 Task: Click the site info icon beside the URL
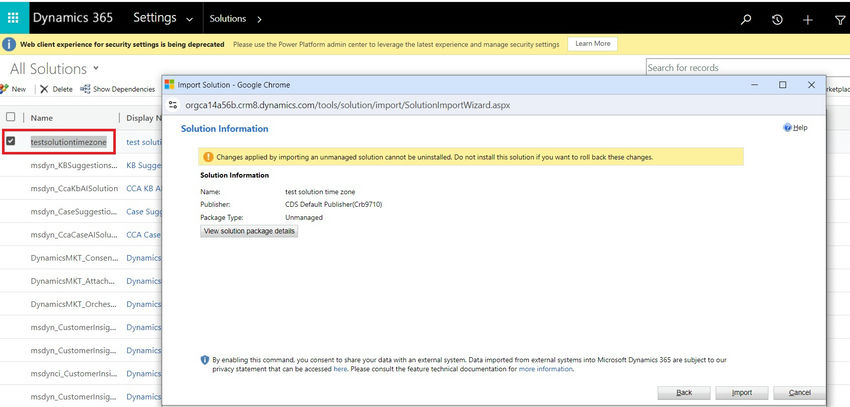point(173,105)
